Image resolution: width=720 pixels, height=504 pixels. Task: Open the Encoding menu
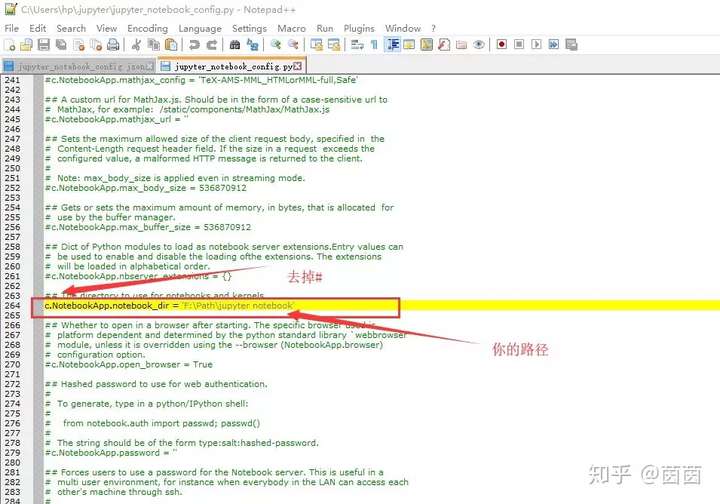click(147, 28)
